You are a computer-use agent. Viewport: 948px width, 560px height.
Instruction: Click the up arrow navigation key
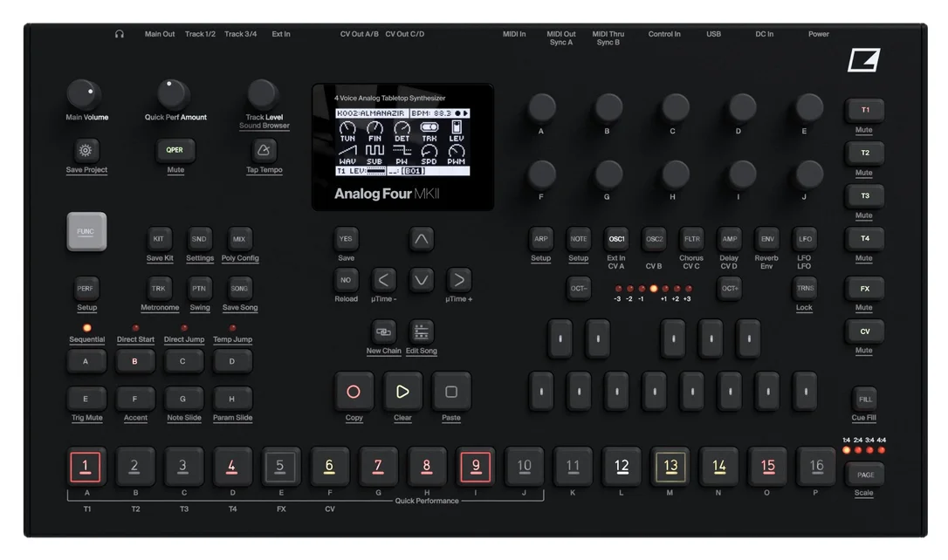[422, 239]
